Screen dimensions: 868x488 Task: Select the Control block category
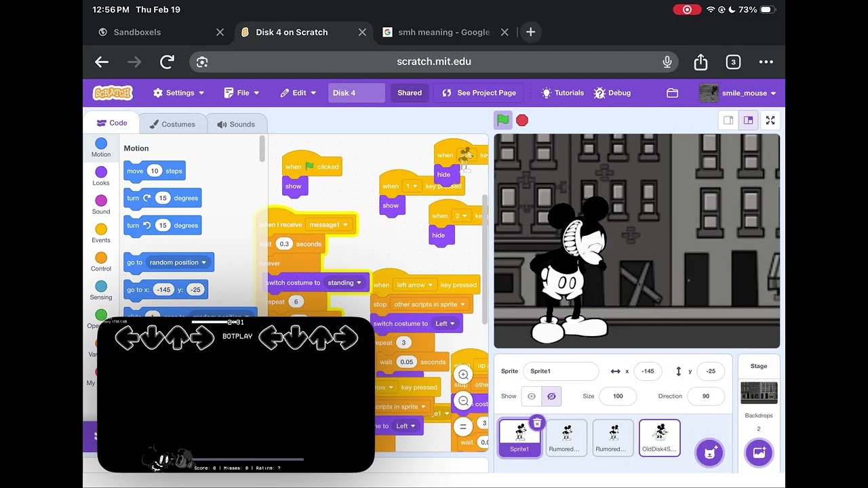[101, 262]
